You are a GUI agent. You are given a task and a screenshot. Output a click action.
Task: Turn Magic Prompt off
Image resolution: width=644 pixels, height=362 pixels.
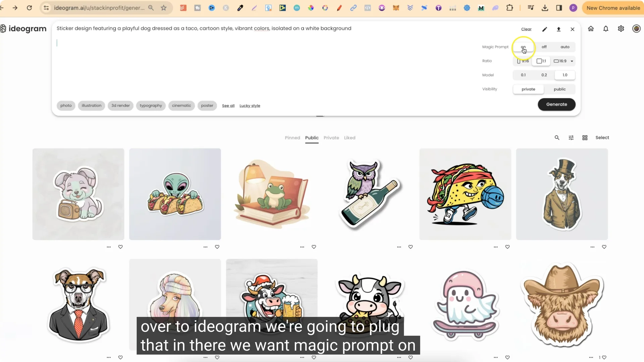(544, 47)
